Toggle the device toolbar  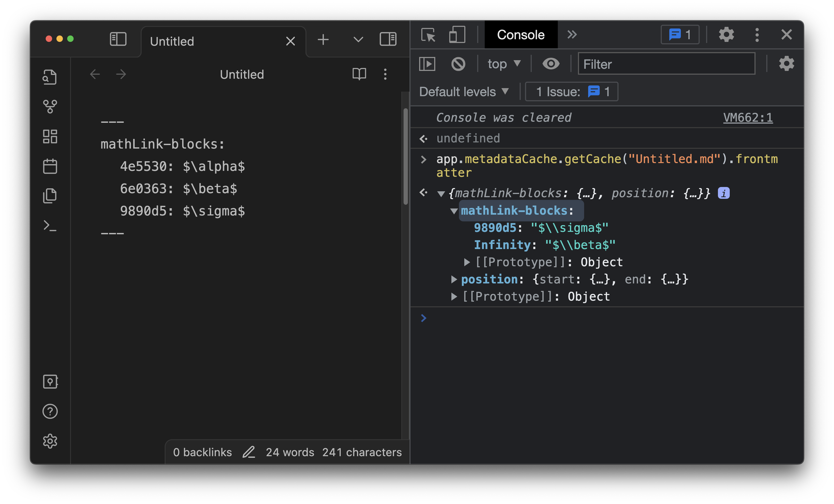pyautogui.click(x=456, y=35)
